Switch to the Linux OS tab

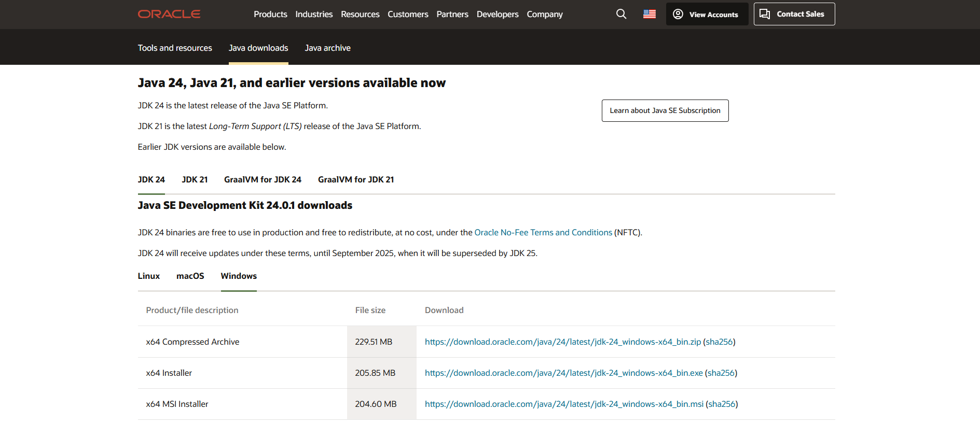(149, 276)
